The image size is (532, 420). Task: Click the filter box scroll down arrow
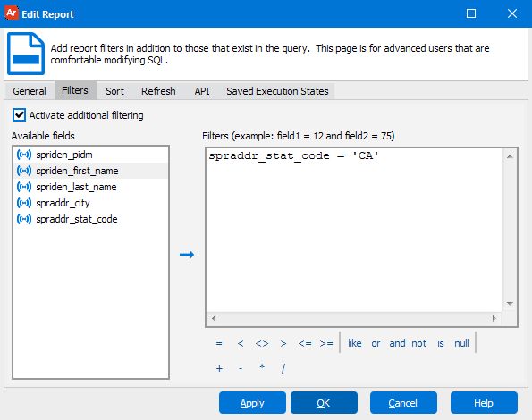click(x=510, y=304)
